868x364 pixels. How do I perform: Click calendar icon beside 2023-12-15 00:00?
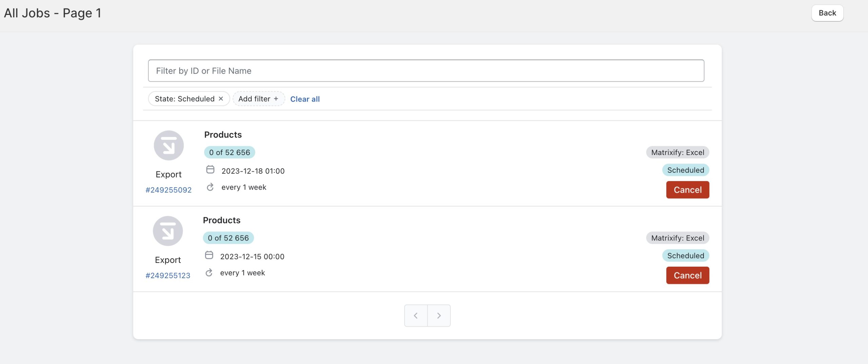pos(209,255)
